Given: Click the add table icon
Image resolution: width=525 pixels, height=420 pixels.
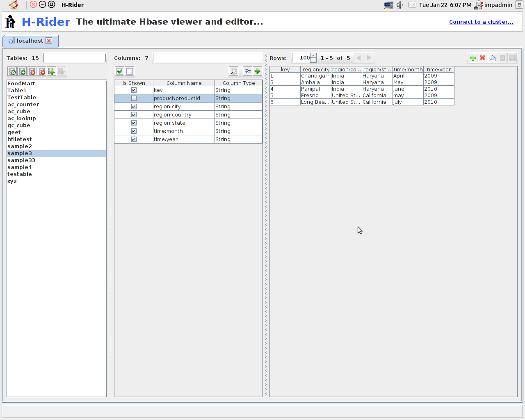Looking at the screenshot, I should 22,71.
